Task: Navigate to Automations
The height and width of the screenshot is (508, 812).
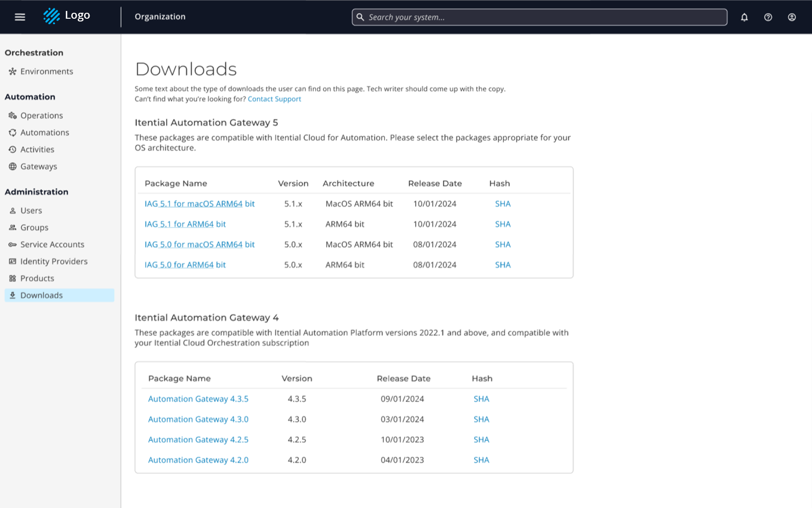Action: tap(45, 132)
